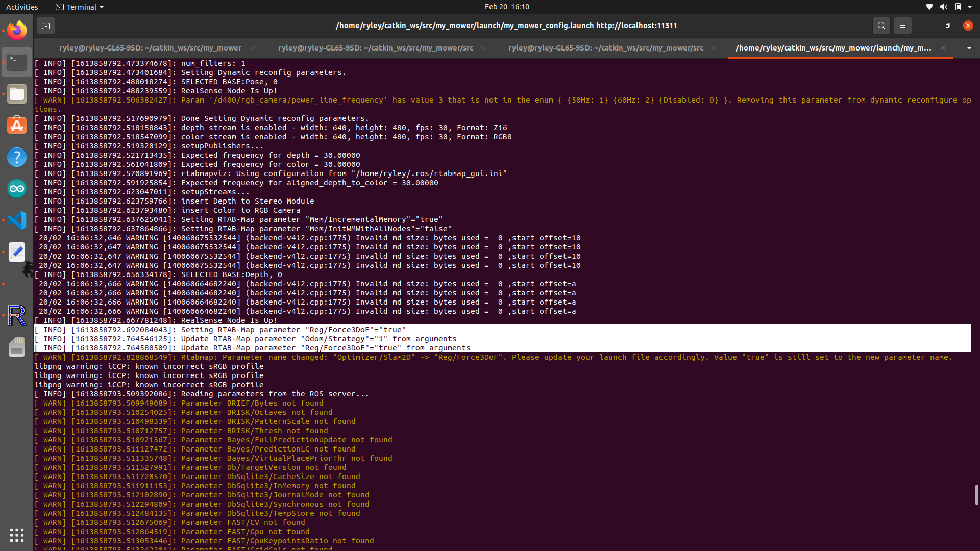The image size is (980, 551).
Task: Open the Files manager from dock
Action: (17, 94)
